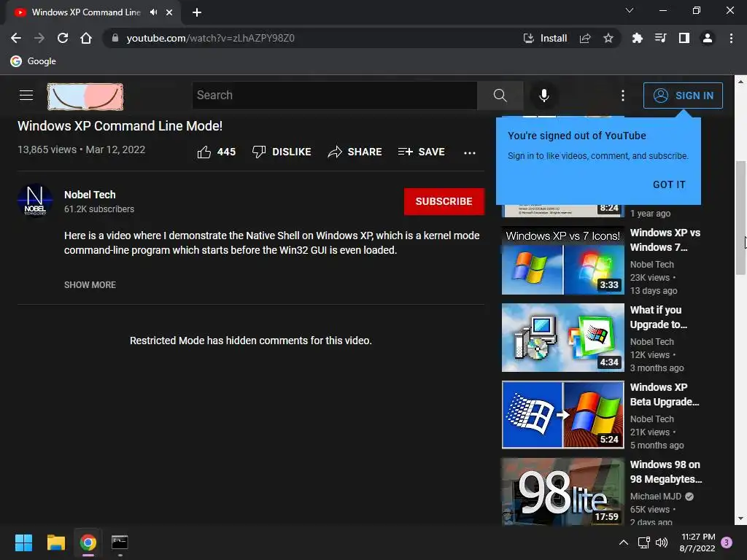Open 'What if you Upgrade to...' title
This screenshot has height=560, width=747.
659,317
